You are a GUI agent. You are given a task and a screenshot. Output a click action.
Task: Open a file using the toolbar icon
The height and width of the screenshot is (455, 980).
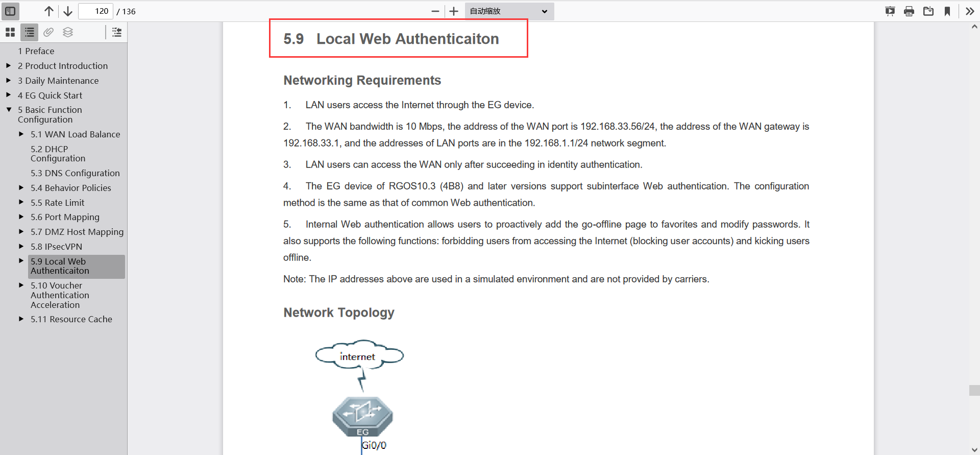(x=928, y=11)
